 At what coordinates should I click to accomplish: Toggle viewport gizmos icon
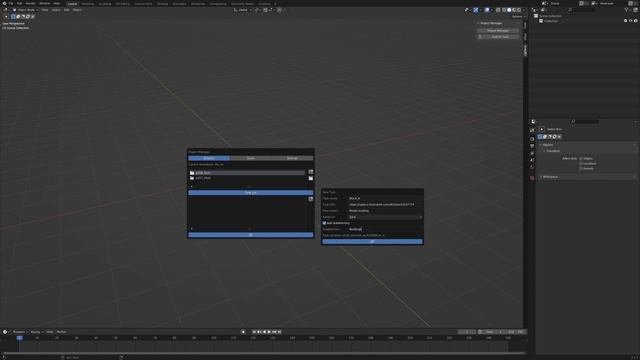coord(476,10)
